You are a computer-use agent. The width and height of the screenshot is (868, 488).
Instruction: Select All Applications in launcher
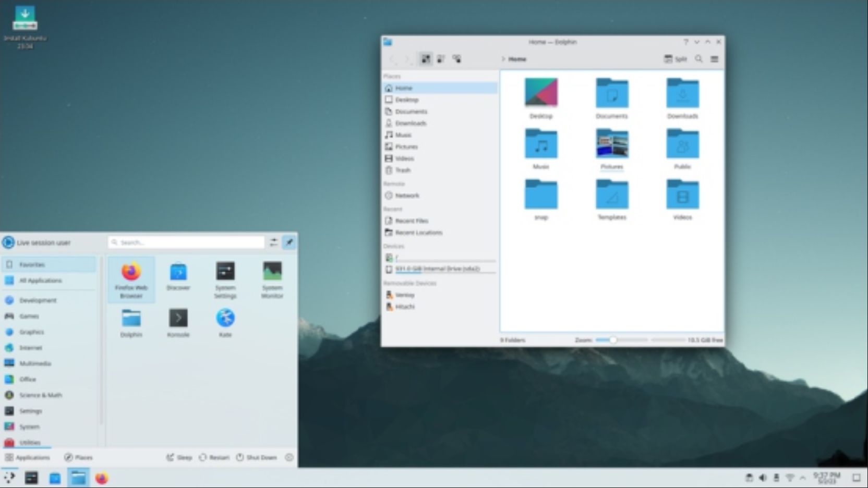point(49,280)
